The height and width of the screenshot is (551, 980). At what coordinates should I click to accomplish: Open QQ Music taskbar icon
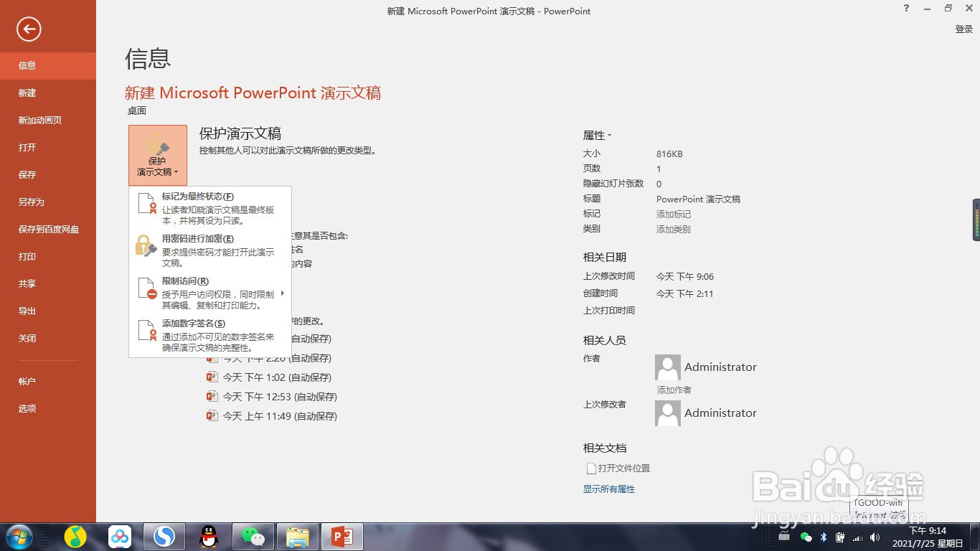75,537
